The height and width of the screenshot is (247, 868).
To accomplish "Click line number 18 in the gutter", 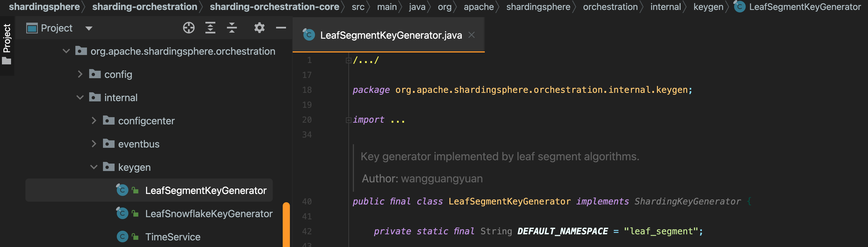I will [307, 90].
